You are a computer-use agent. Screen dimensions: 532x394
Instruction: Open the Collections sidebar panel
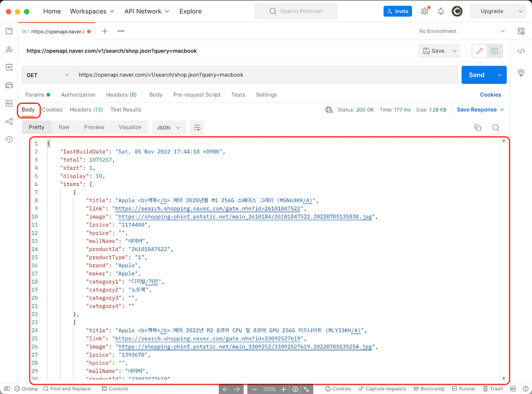[x=9, y=31]
